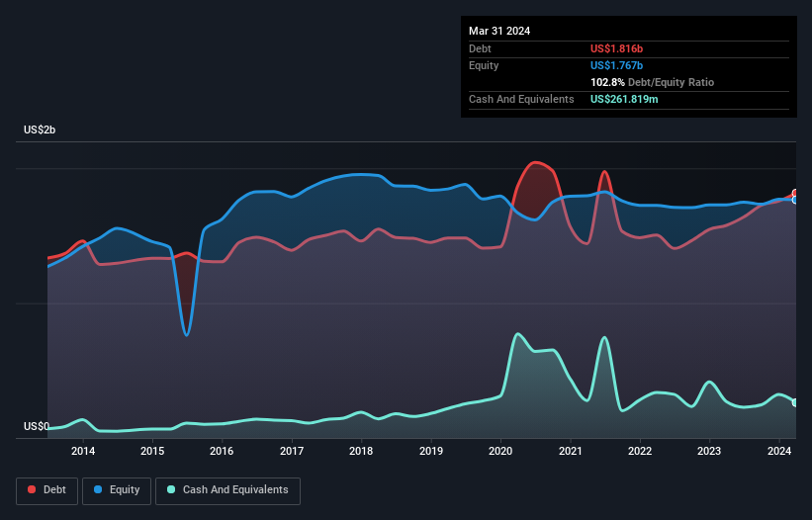Click the US$1.767b equity value
Image resolution: width=812 pixels, height=520 pixels.
pyautogui.click(x=616, y=65)
